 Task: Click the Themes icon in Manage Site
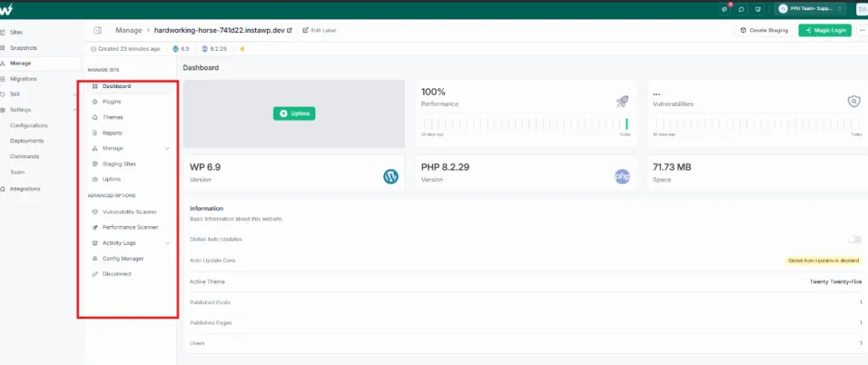[95, 117]
